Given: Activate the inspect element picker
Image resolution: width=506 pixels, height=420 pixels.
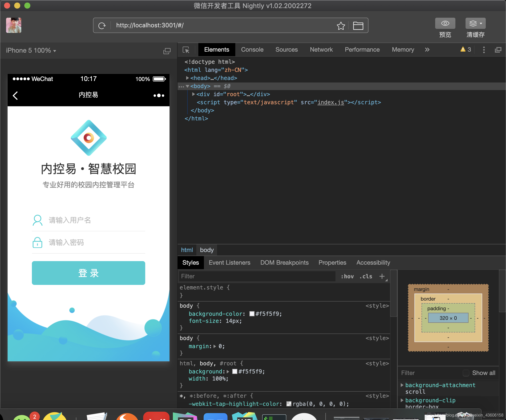Looking at the screenshot, I should pyautogui.click(x=186, y=50).
